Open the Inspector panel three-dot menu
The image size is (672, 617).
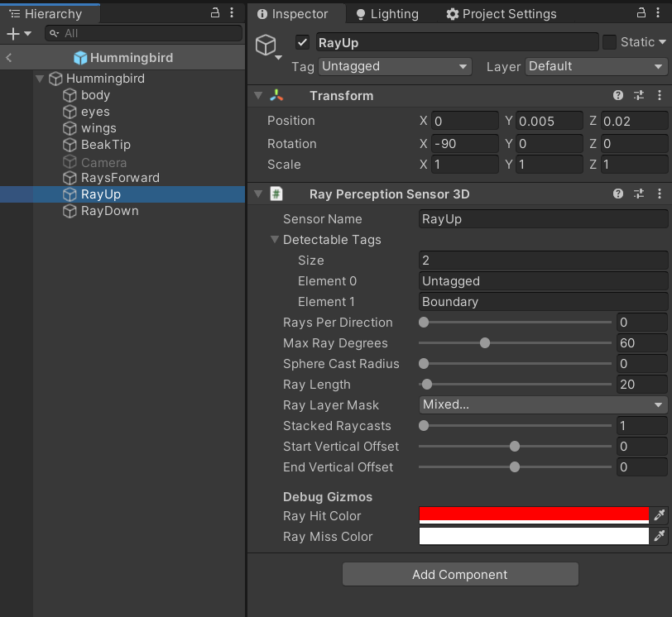pos(658,13)
